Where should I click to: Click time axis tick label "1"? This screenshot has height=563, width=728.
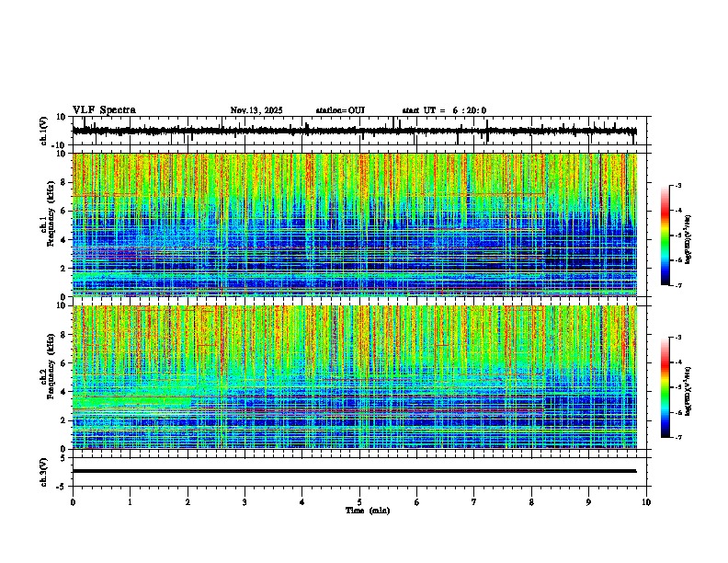click(x=130, y=502)
